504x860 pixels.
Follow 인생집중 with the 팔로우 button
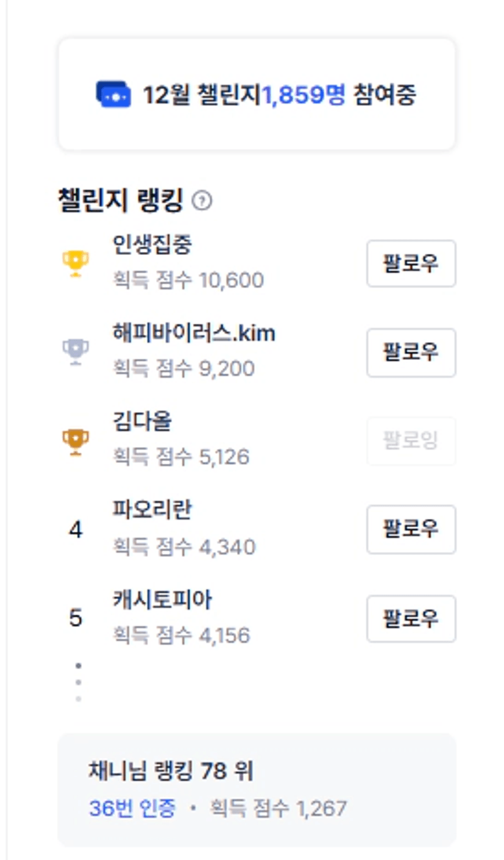pos(411,263)
